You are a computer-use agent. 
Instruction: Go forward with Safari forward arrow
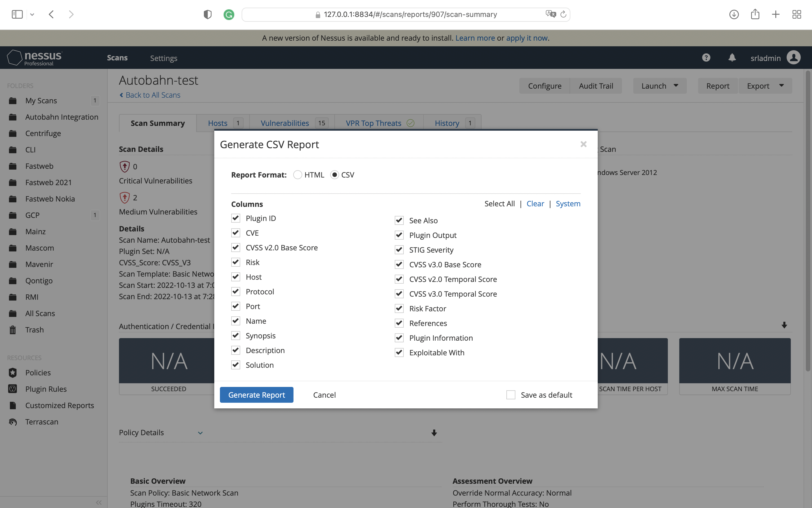71,14
